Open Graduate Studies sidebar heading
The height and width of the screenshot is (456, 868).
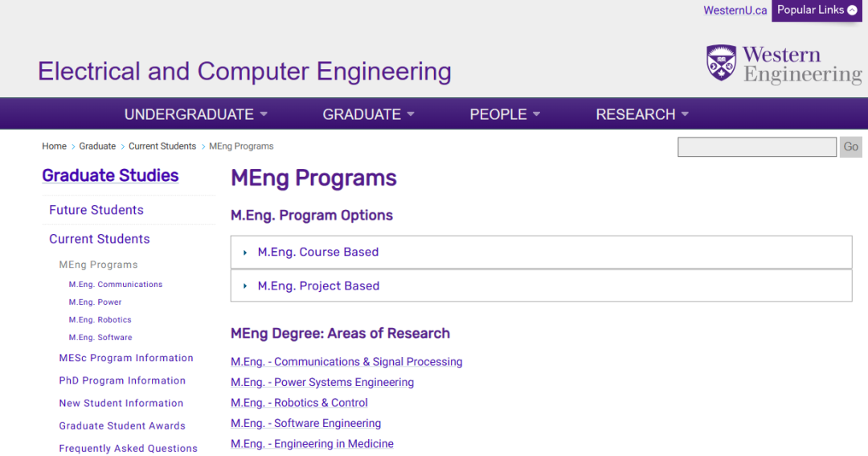(110, 175)
